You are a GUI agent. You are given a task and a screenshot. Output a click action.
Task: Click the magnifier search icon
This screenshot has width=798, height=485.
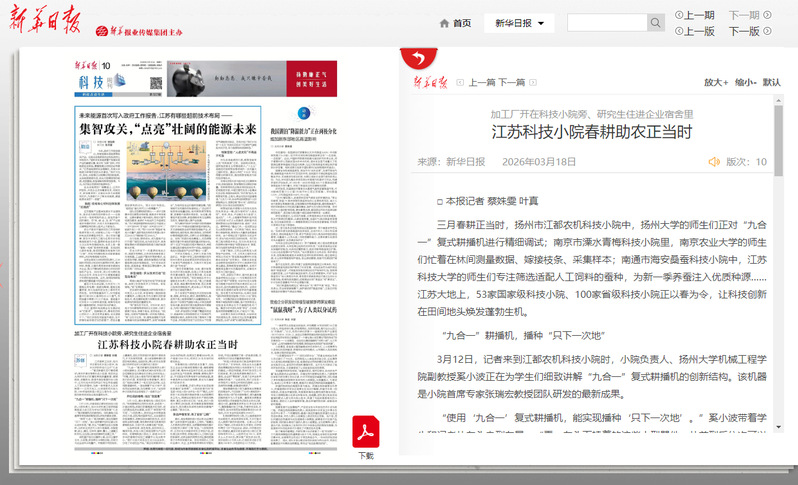[656, 23]
